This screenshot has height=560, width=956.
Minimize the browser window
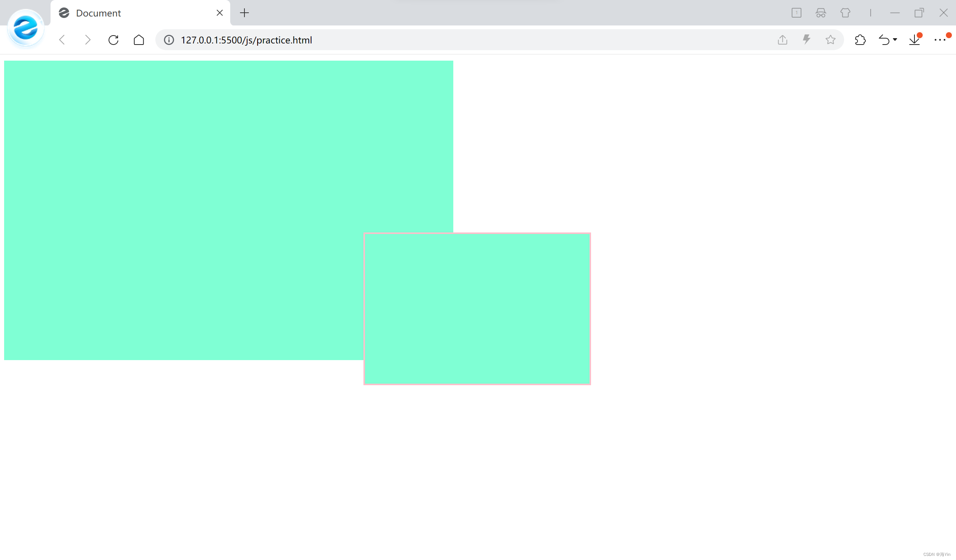tap(895, 13)
